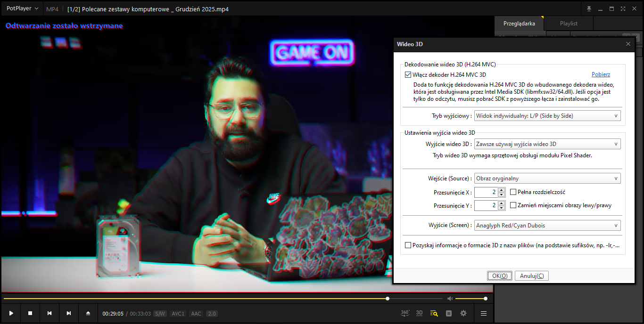Click the 2.0 audio channels indicator
The height and width of the screenshot is (324, 644).
pyautogui.click(x=212, y=314)
